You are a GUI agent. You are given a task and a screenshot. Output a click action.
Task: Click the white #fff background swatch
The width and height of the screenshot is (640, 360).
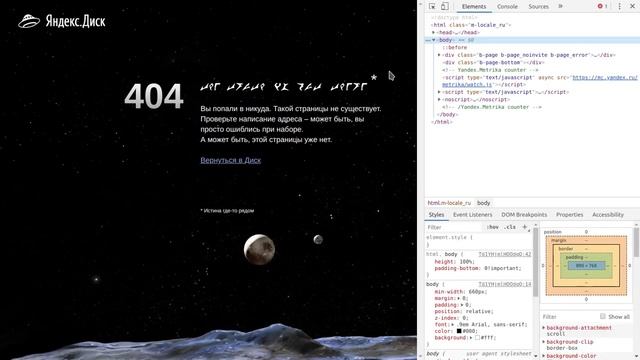[x=477, y=338]
